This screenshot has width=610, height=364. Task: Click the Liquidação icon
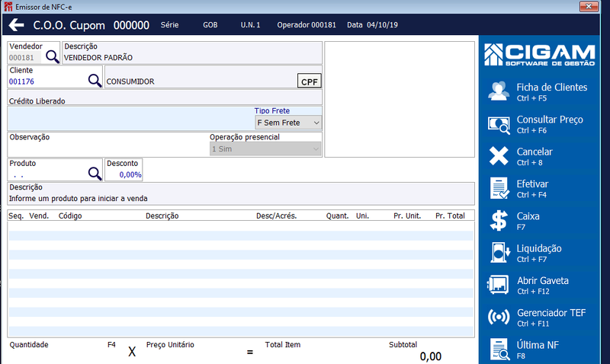[499, 253]
